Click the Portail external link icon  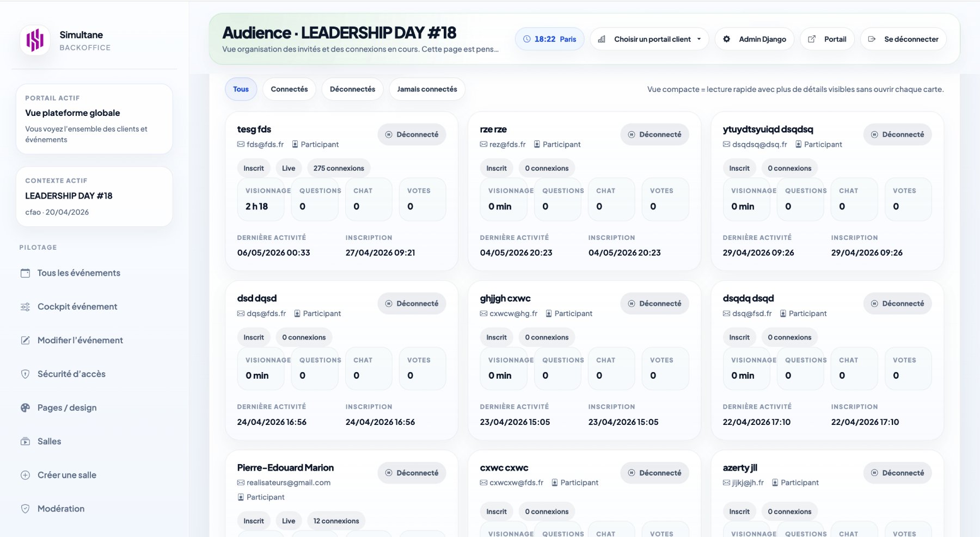(x=812, y=39)
